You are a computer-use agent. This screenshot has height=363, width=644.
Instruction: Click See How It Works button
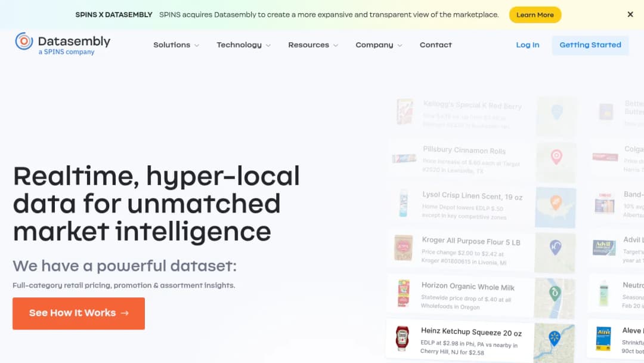79,313
